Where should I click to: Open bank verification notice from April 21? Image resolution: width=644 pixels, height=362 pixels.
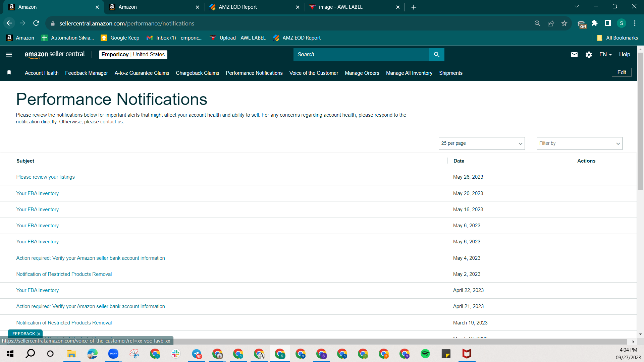(91, 306)
